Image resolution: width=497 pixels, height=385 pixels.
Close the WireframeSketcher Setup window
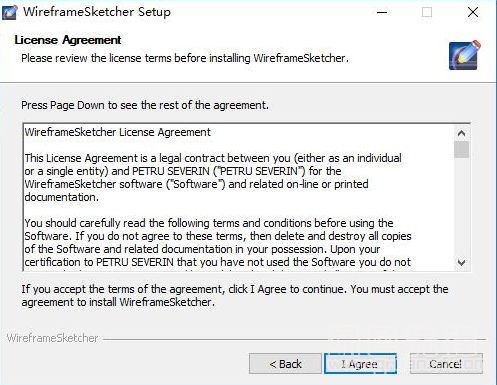[x=473, y=12]
